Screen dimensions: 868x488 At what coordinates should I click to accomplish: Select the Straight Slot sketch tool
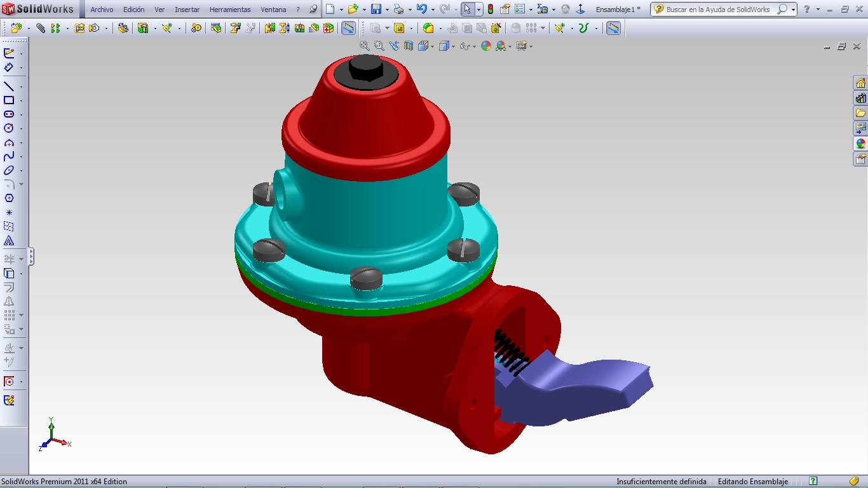coord(9,114)
